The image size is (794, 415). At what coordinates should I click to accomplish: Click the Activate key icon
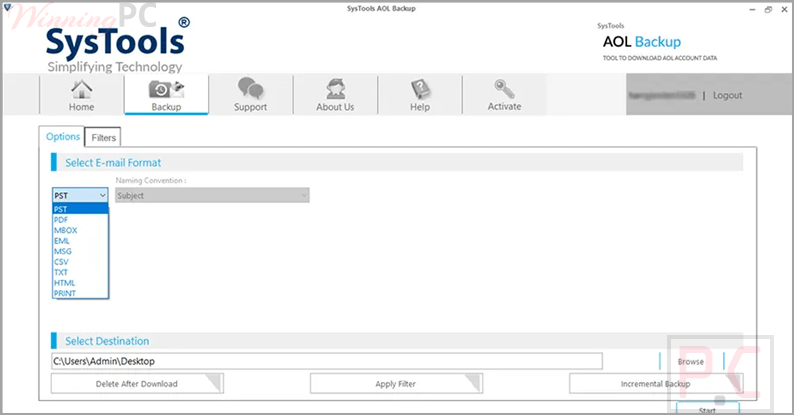pyautogui.click(x=504, y=95)
